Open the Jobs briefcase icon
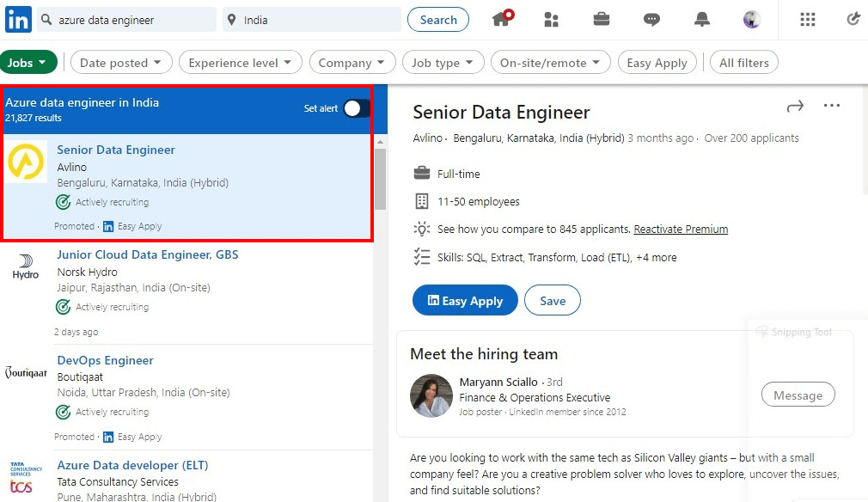 (x=602, y=20)
